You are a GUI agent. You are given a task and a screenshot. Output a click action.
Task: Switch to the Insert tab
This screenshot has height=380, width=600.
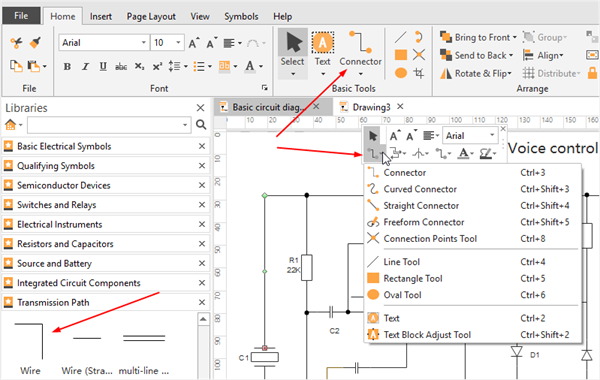pyautogui.click(x=101, y=16)
